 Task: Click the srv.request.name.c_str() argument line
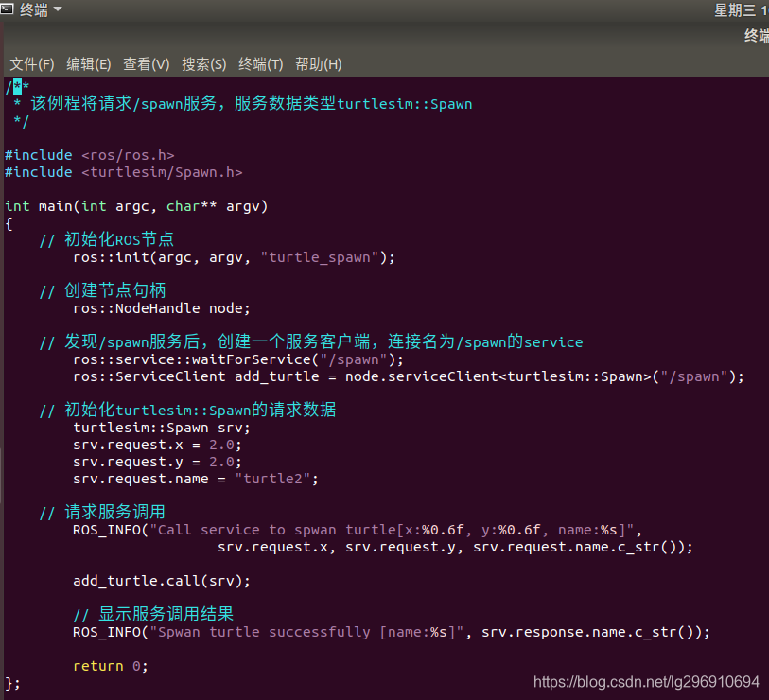[455, 547]
